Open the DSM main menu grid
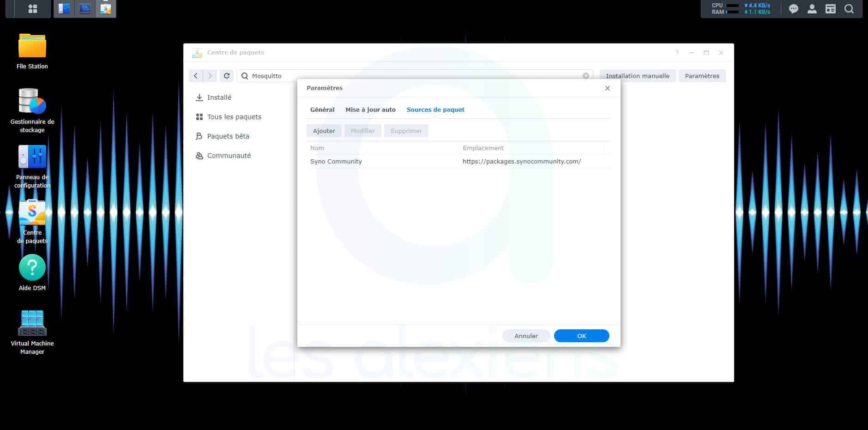The height and width of the screenshot is (430, 868). [x=33, y=9]
